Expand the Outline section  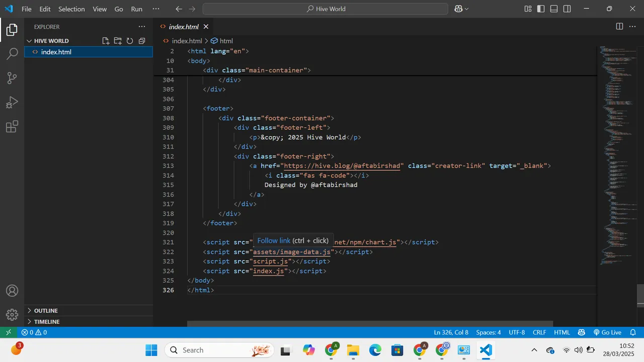tap(89, 311)
